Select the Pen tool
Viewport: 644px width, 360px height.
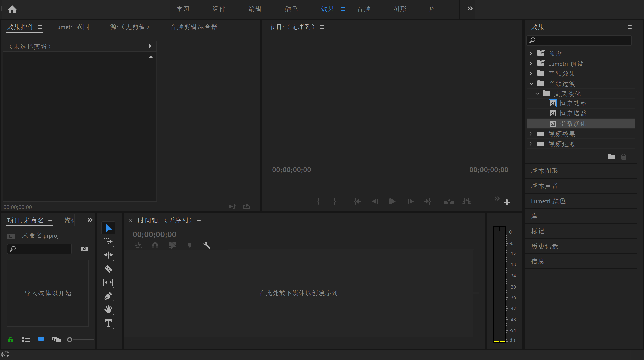coord(108,296)
